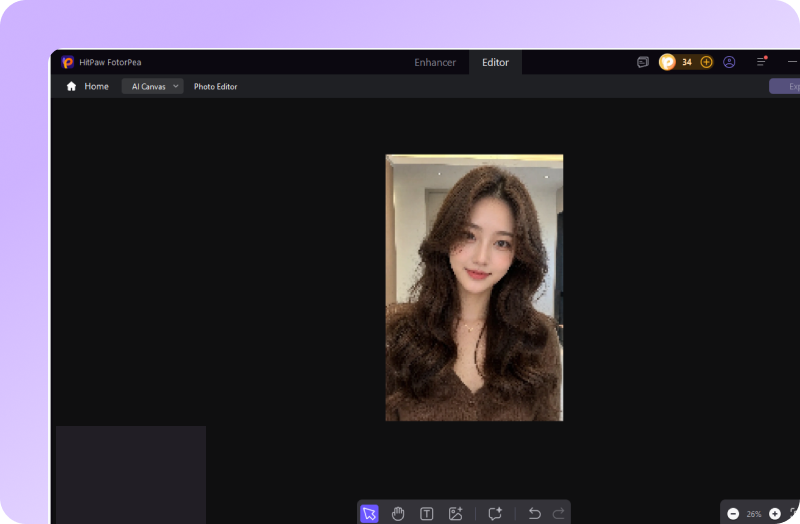The width and height of the screenshot is (800, 524).
Task: Switch to the Enhancer tab
Action: (435, 62)
